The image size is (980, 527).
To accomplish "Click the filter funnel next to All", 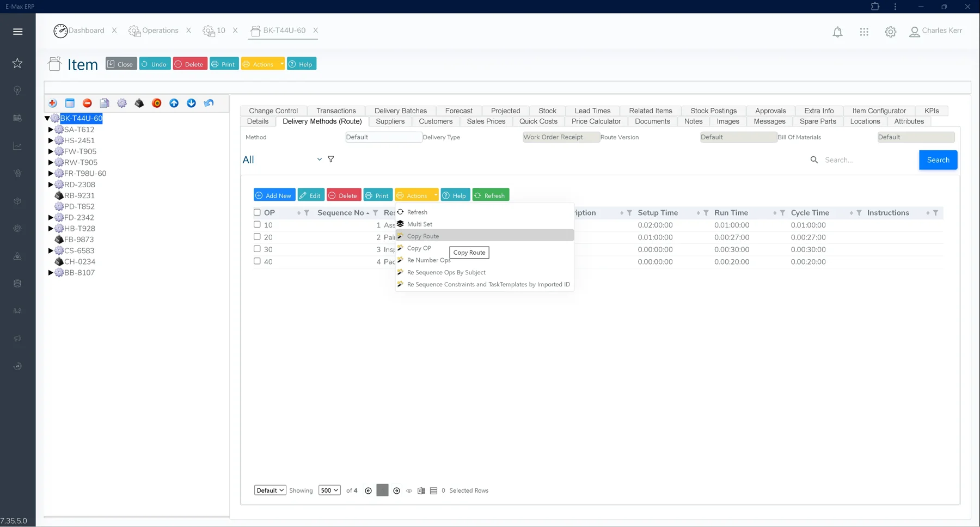I will pos(331,160).
